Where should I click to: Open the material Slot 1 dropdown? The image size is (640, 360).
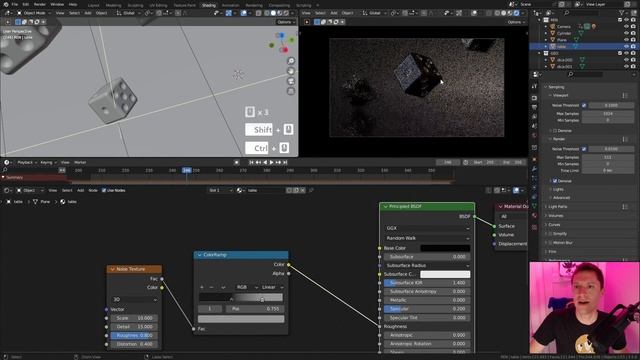click(x=220, y=190)
